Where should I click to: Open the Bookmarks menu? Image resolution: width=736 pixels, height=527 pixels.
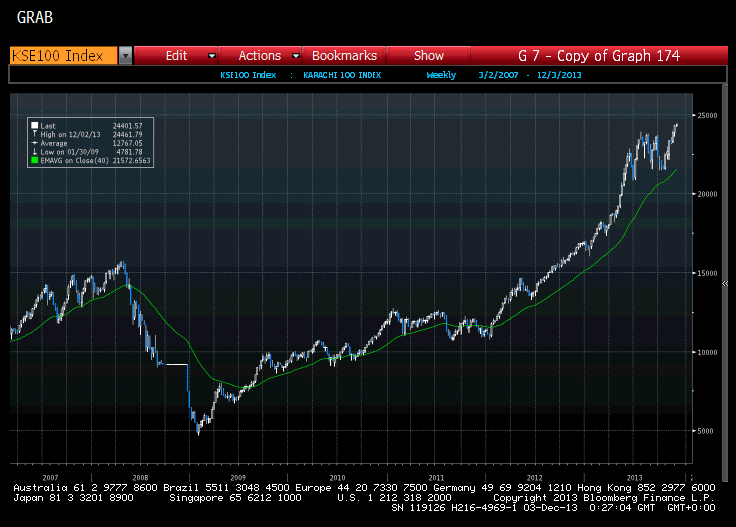pos(344,55)
